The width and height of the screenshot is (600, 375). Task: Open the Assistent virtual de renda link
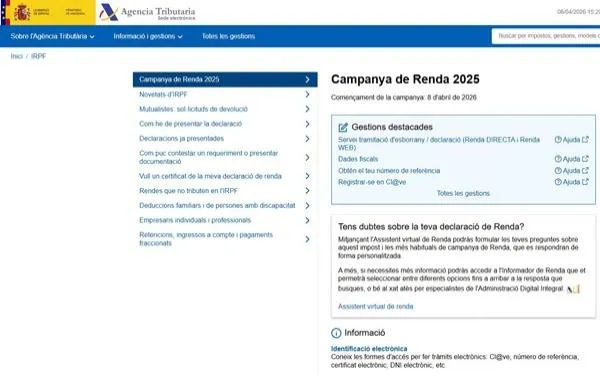(x=375, y=307)
